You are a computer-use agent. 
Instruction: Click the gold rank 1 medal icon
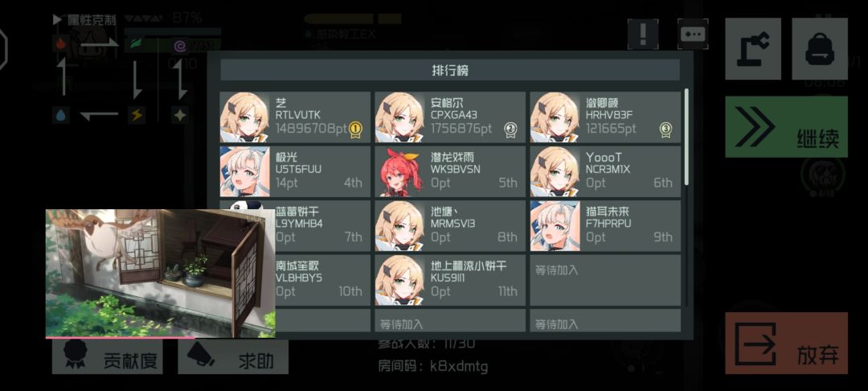355,129
